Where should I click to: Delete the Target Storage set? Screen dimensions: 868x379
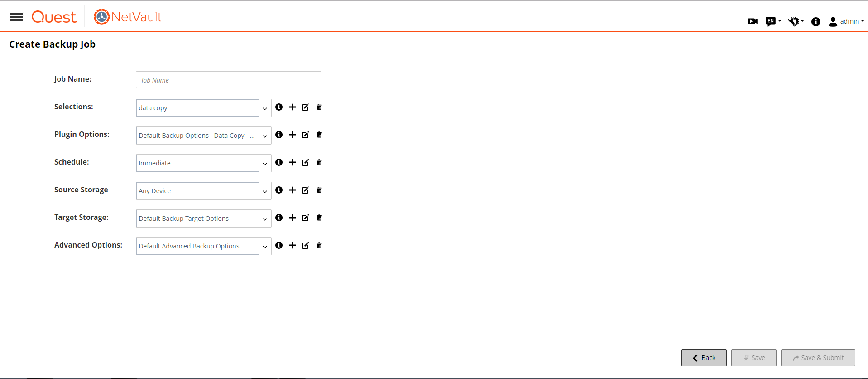point(319,218)
